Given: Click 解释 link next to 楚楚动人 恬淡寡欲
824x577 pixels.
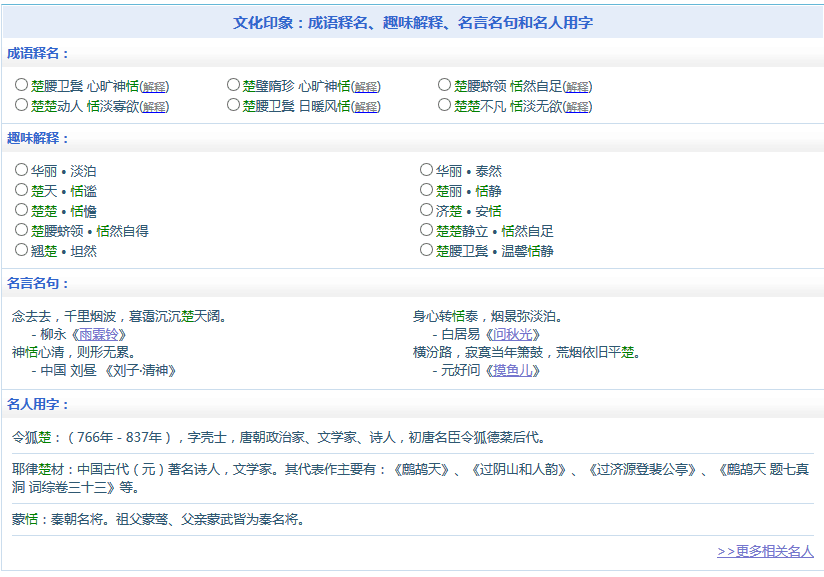Looking at the screenshot, I should pyautogui.click(x=155, y=107).
